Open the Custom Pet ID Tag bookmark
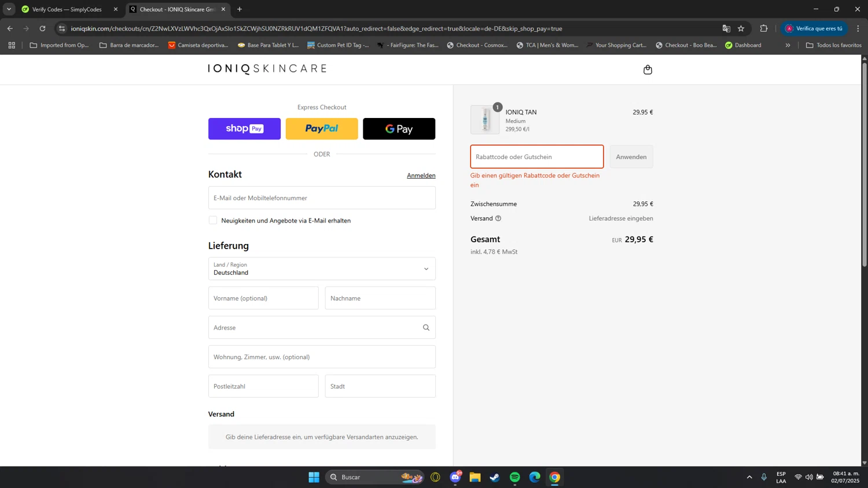Screen dimensions: 868x488 (338, 45)
